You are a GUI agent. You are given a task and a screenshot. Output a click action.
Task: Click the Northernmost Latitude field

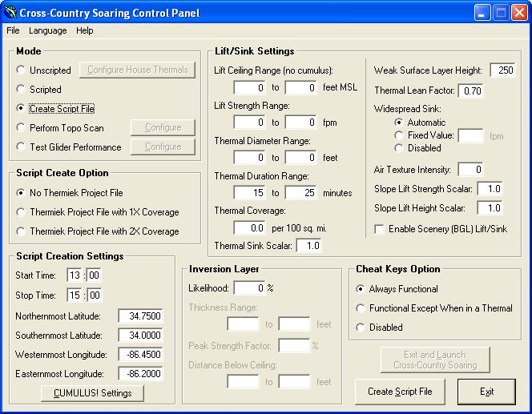coord(140,316)
